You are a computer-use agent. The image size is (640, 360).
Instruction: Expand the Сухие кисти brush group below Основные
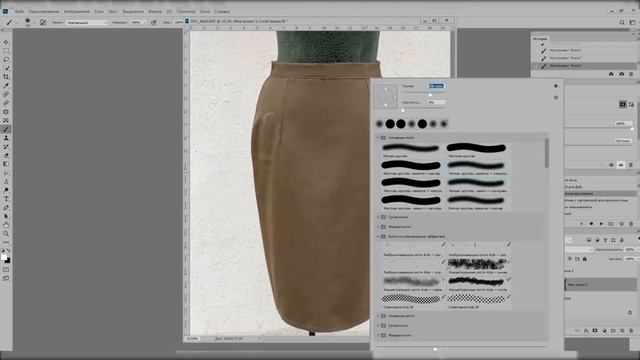tap(378, 217)
